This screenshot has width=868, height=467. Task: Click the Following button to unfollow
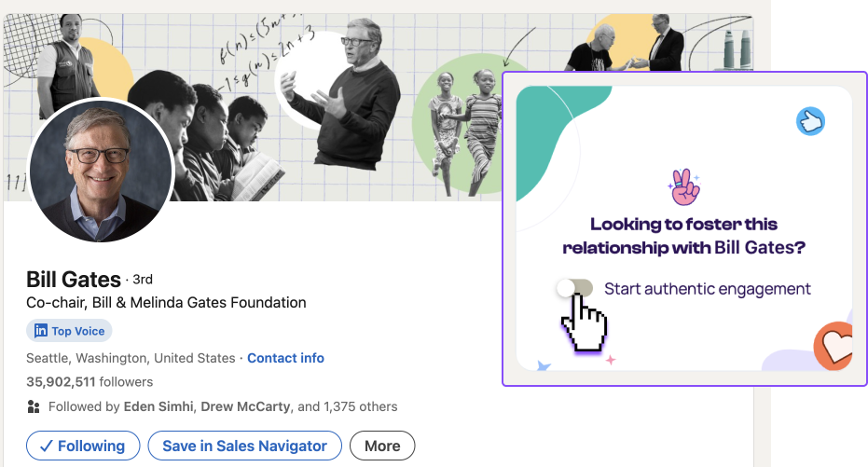pos(82,446)
